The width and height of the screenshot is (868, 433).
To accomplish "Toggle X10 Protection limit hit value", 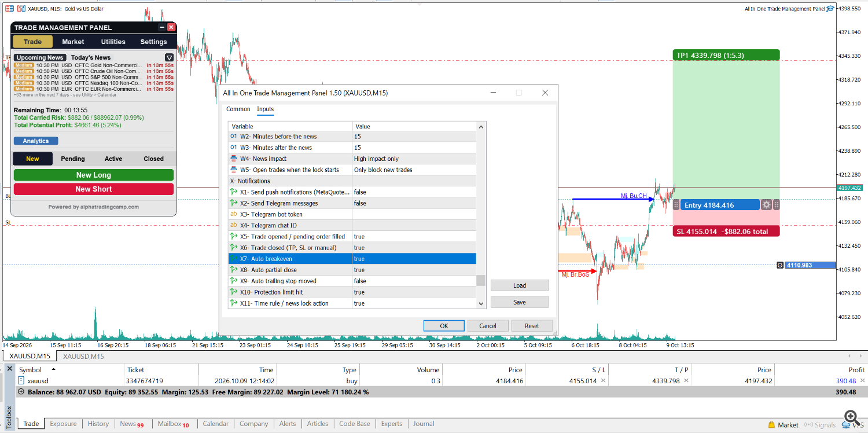I will [x=414, y=292].
